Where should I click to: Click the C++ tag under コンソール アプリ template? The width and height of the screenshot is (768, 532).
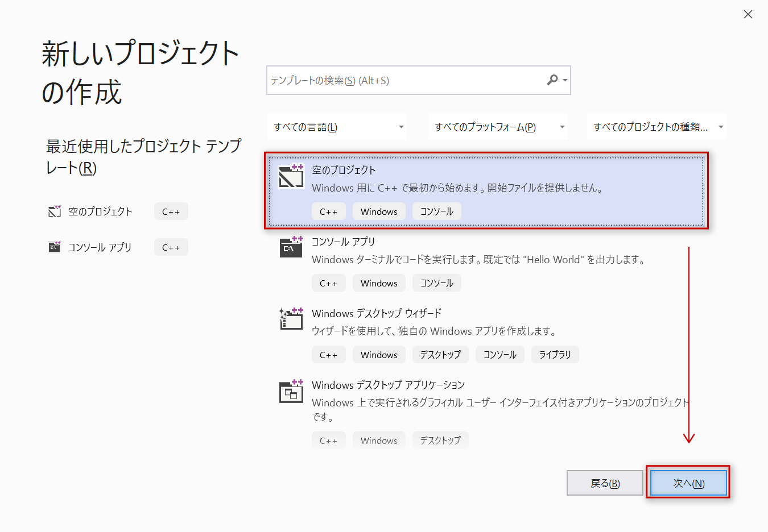(x=328, y=283)
